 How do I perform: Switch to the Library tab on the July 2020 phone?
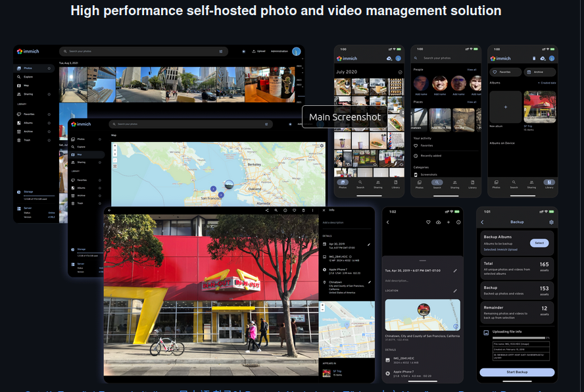pyautogui.click(x=395, y=184)
